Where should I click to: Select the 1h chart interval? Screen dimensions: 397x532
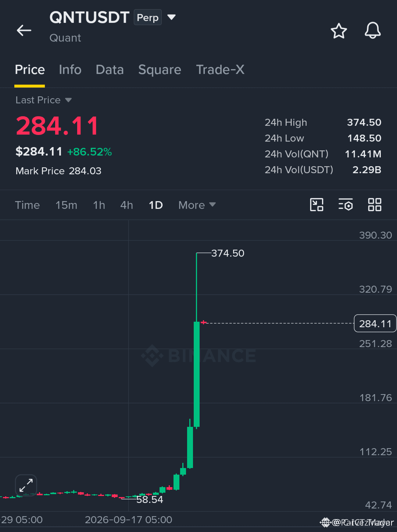(x=99, y=205)
